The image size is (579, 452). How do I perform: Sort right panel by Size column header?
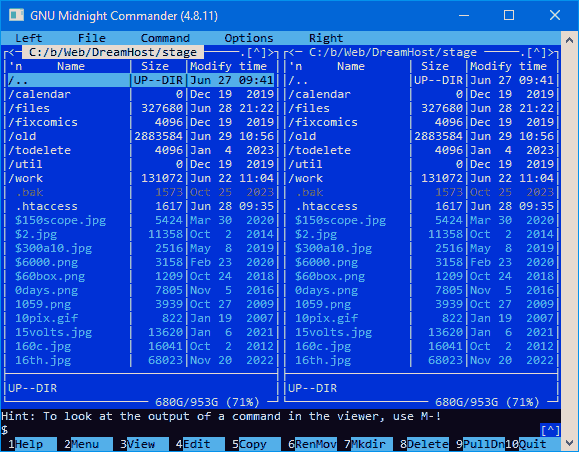pyautogui.click(x=435, y=66)
